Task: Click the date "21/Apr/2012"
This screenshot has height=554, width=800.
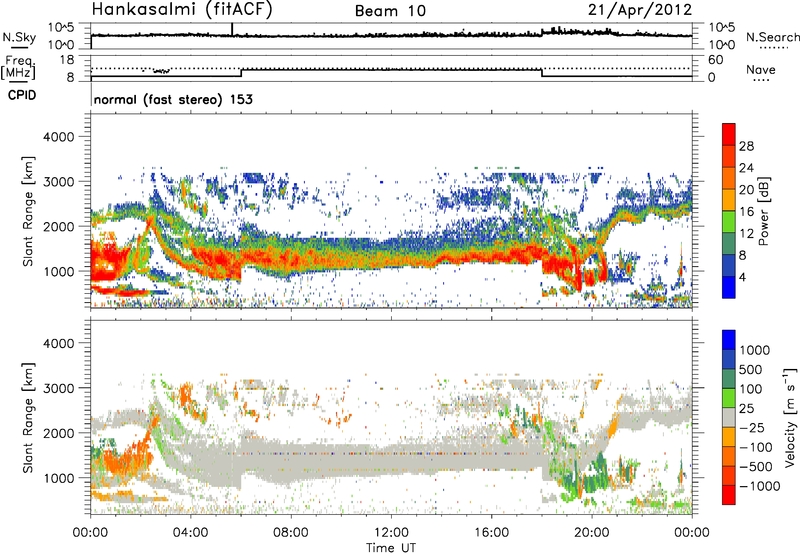Action: (640, 10)
